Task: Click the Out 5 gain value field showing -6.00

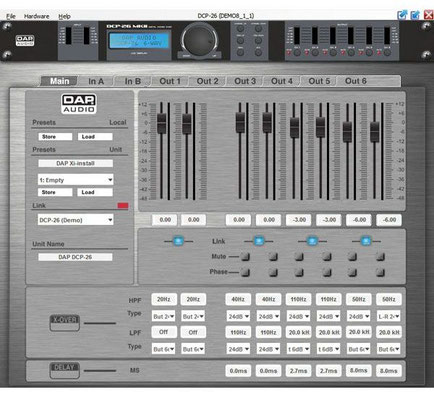Action: point(359,220)
